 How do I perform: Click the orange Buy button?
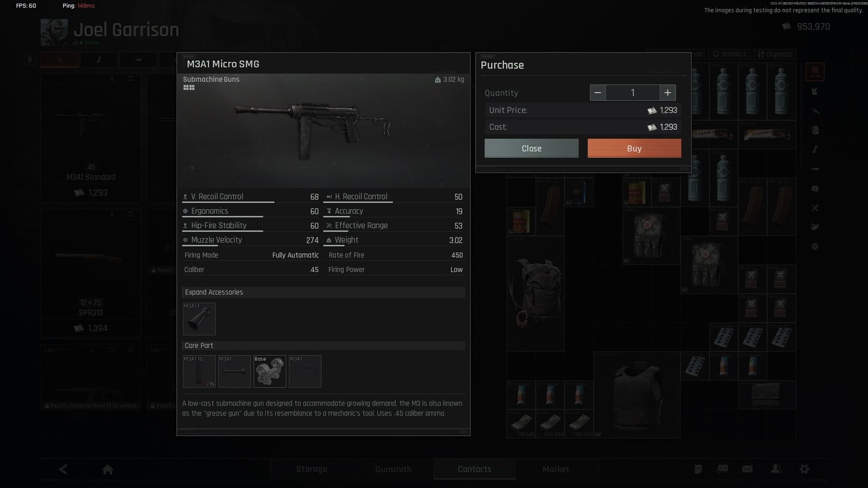click(x=634, y=149)
